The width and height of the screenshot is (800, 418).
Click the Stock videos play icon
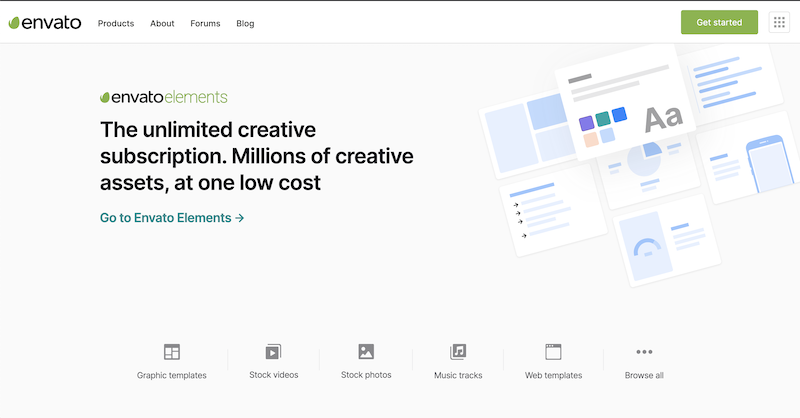coord(273,352)
